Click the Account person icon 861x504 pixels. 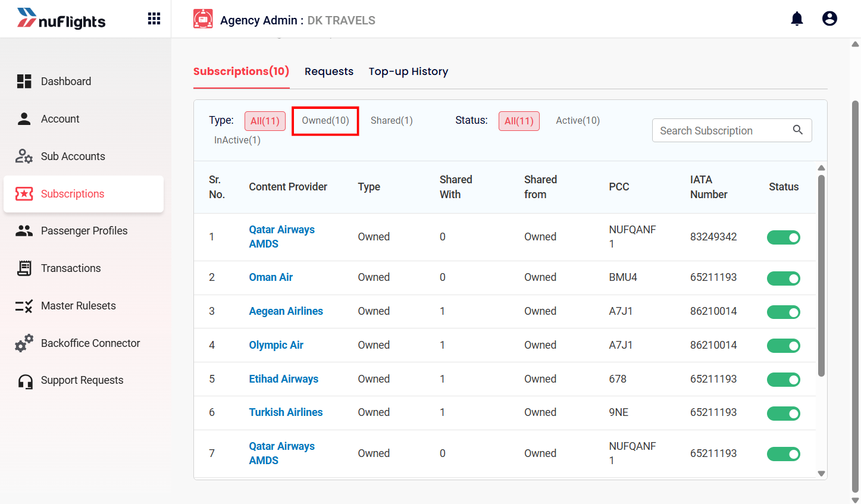tap(24, 119)
